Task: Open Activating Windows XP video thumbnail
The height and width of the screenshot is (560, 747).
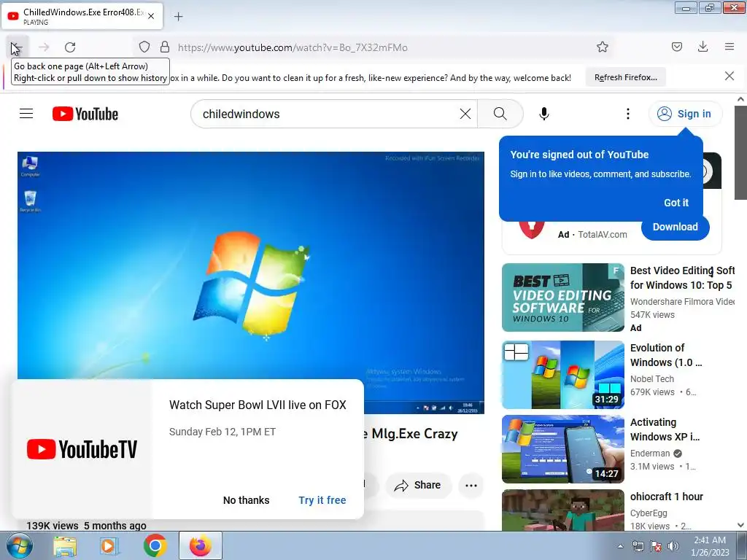Action: point(562,449)
